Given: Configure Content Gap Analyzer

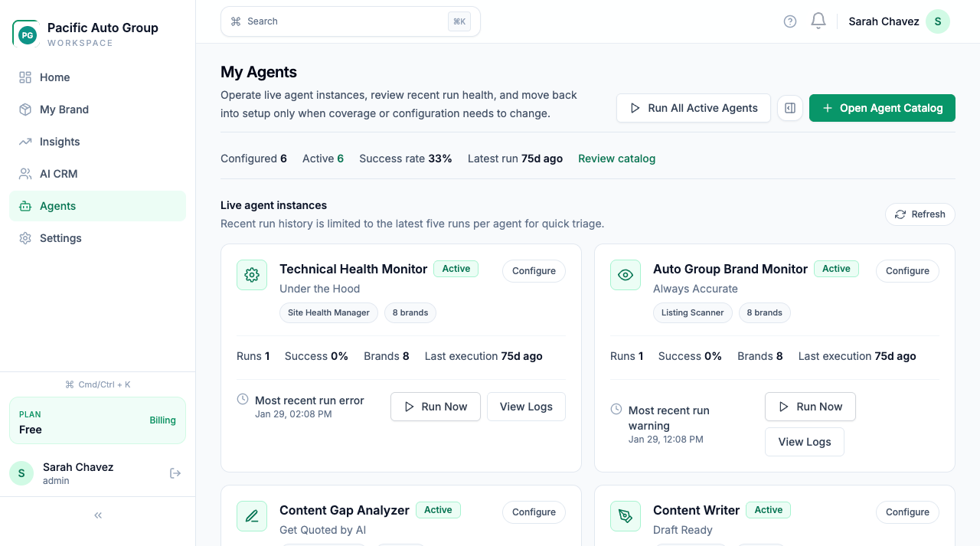Looking at the screenshot, I should pyautogui.click(x=534, y=512).
